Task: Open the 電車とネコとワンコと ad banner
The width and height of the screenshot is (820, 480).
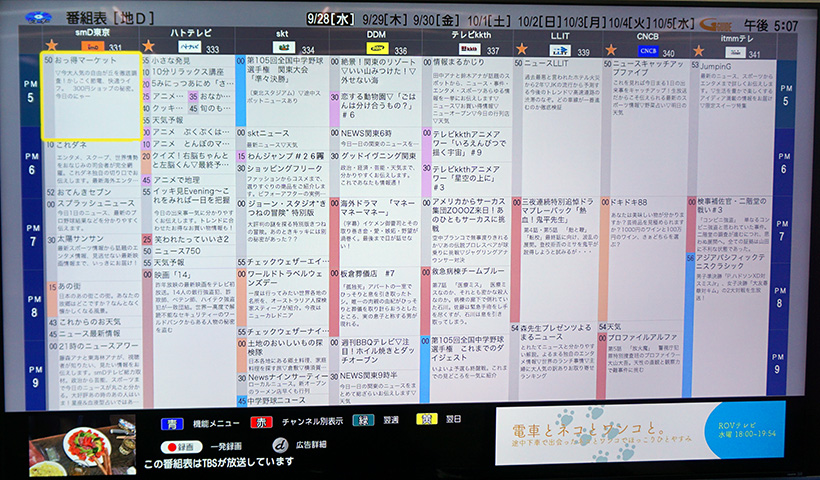Action: (x=641, y=433)
